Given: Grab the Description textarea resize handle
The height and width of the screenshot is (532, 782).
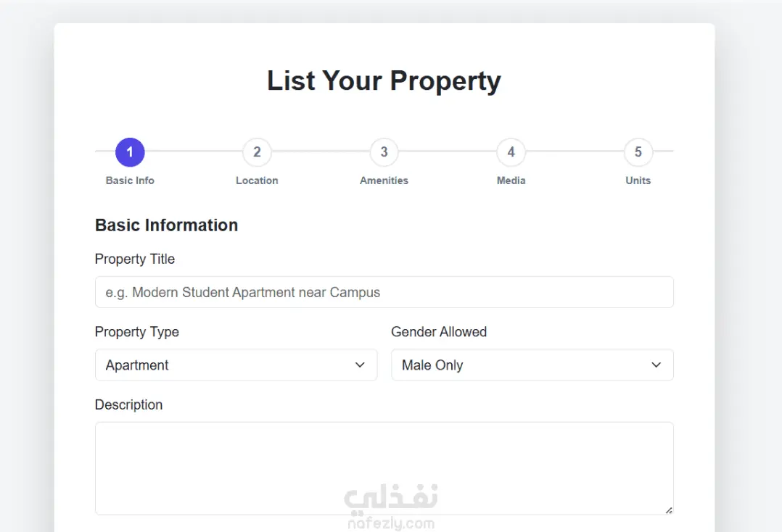Looking at the screenshot, I should pyautogui.click(x=669, y=510).
